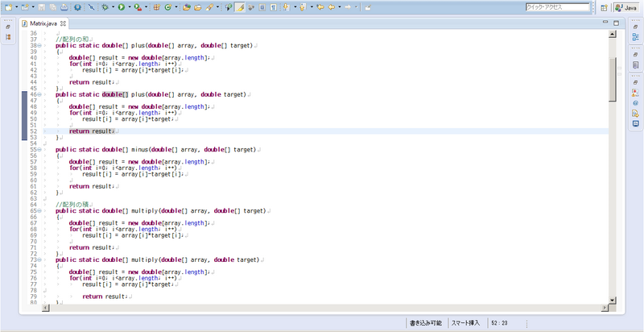Create a new Java class

(167, 7)
